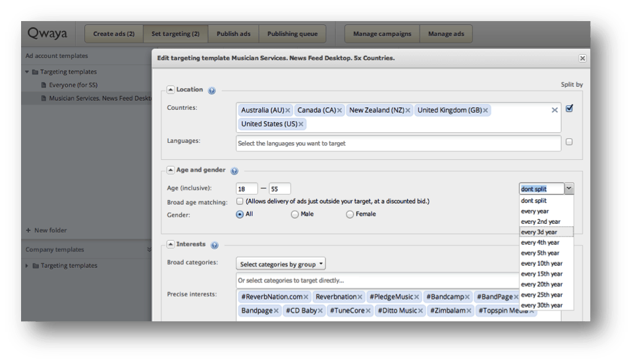Remove #PledgeMusic interest tag

[x=416, y=297]
